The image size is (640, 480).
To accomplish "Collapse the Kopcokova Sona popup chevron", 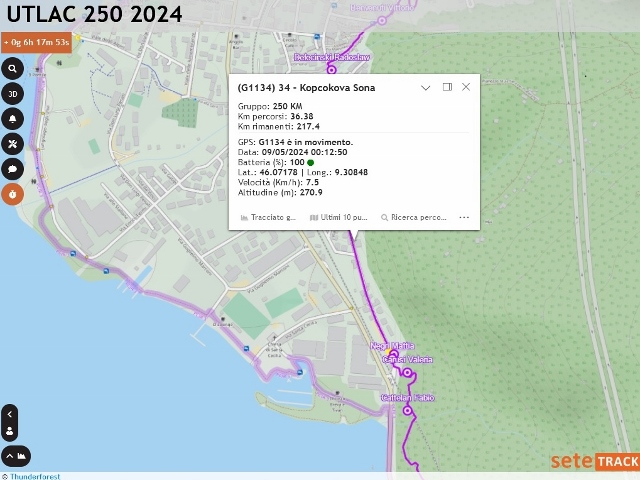I will coord(425,87).
